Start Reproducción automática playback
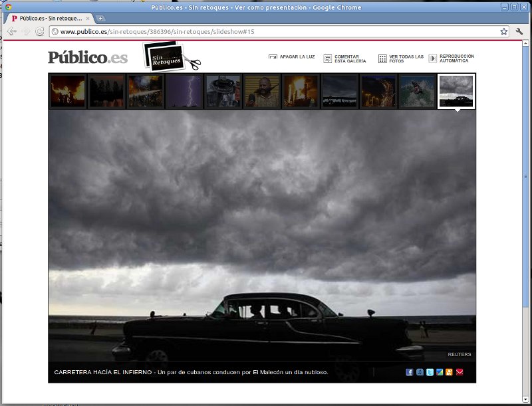This screenshot has width=532, height=406. tap(452, 58)
